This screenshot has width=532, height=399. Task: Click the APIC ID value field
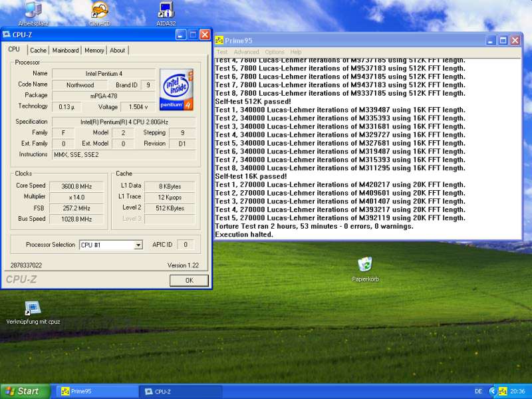tap(186, 245)
